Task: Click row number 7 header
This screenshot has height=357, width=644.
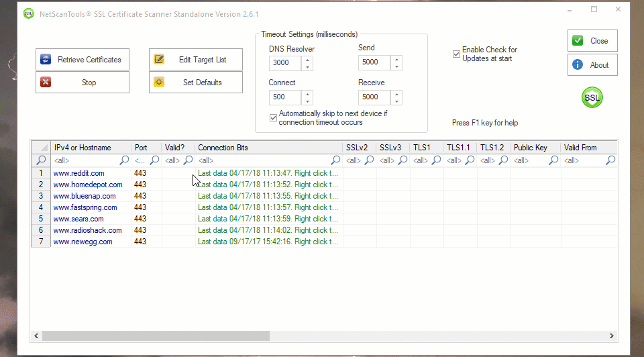Action: pyautogui.click(x=41, y=242)
